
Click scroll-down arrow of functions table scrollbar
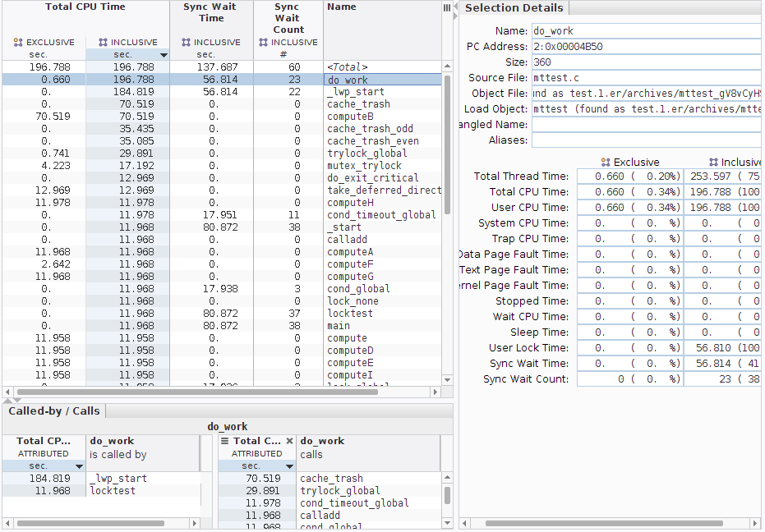point(447,380)
